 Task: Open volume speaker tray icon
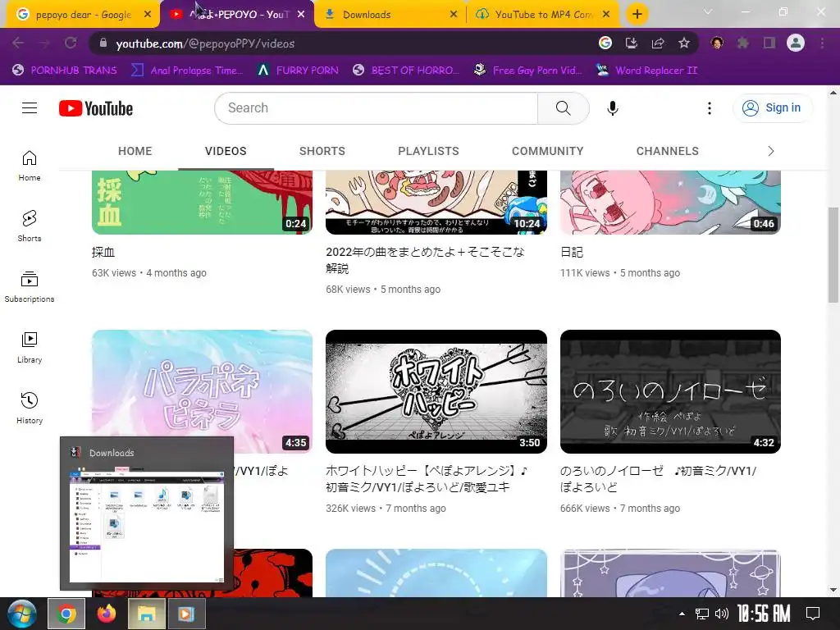(x=722, y=614)
